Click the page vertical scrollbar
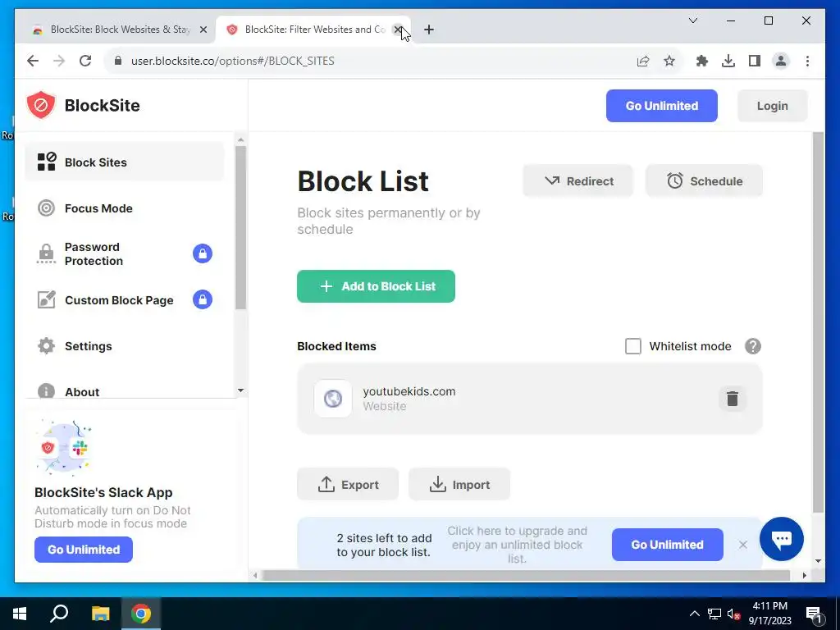 coord(818,322)
